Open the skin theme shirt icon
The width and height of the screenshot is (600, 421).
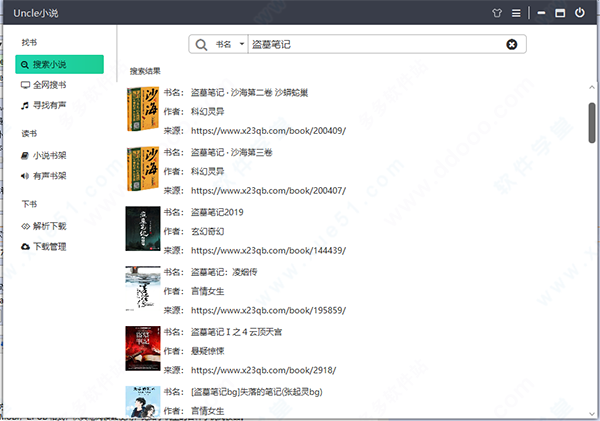pos(497,13)
